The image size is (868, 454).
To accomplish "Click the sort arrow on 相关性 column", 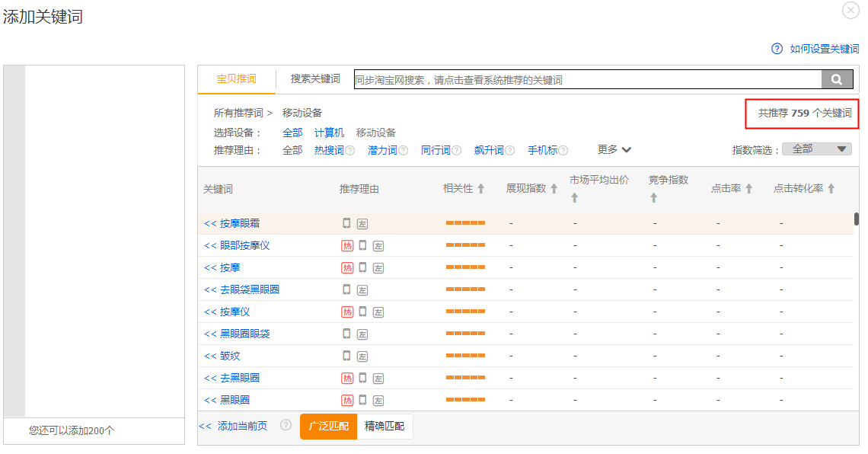I will pyautogui.click(x=481, y=187).
